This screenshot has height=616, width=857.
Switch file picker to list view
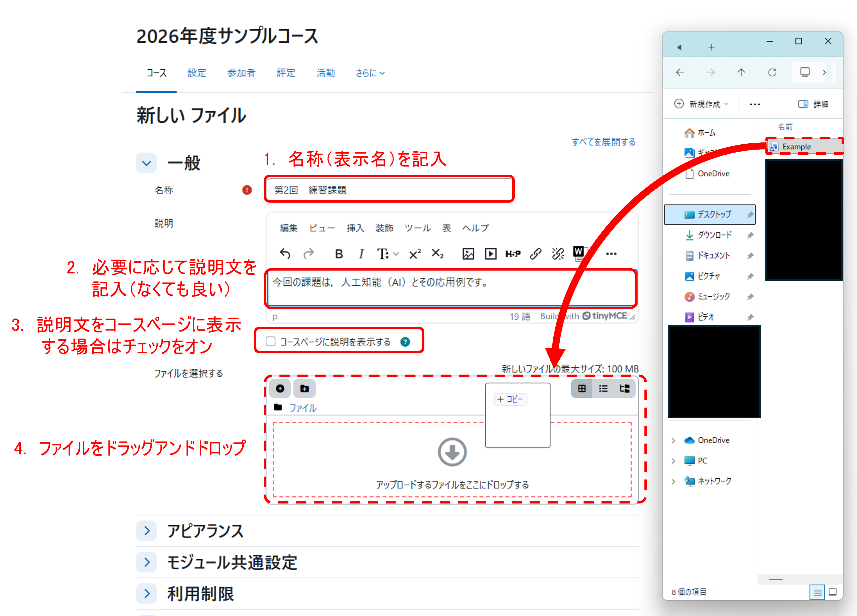[603, 389]
